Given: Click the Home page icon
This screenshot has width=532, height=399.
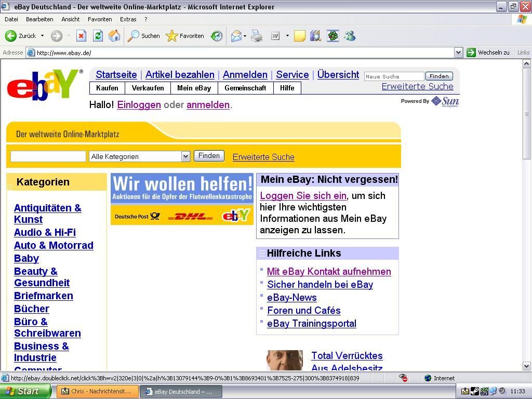Looking at the screenshot, I should tap(114, 36).
